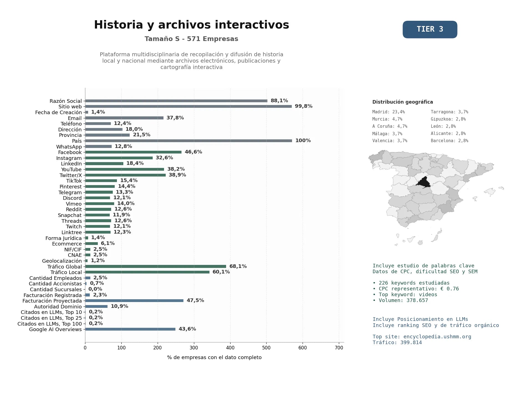The image size is (532, 399).
Task: Click the x-axis title '% de empresas con el dato completo'
Action: [x=214, y=357]
